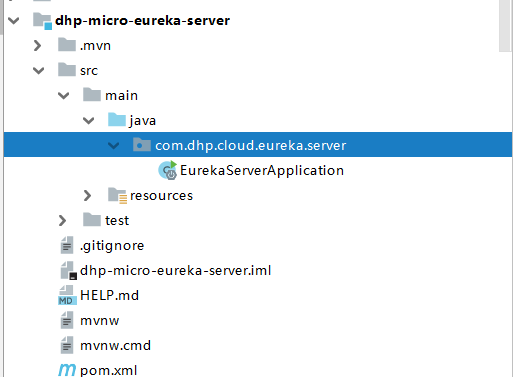513x377 pixels.
Task: Click the vertical scrollbar thumb
Action: point(505,26)
